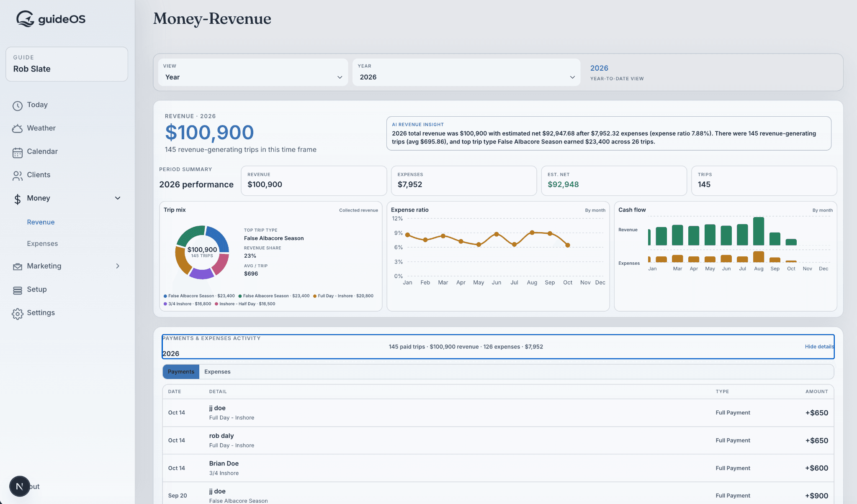Click the 2026 year-to-date link
This screenshot has width=857, height=504.
[599, 68]
